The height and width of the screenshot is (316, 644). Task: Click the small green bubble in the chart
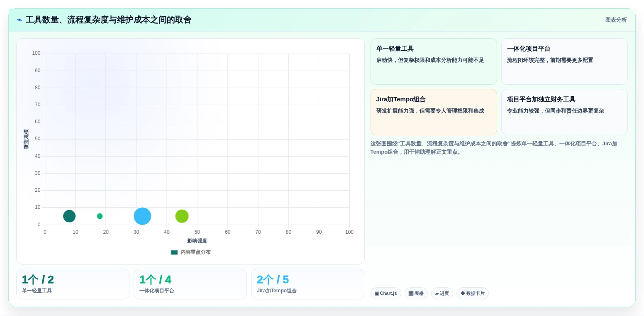100,216
